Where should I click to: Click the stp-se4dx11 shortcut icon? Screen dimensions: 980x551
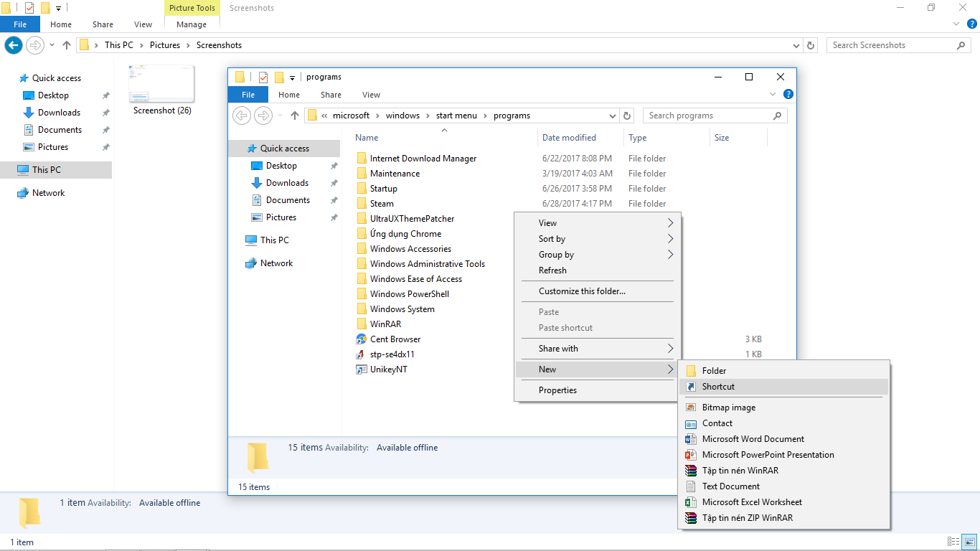click(x=362, y=354)
